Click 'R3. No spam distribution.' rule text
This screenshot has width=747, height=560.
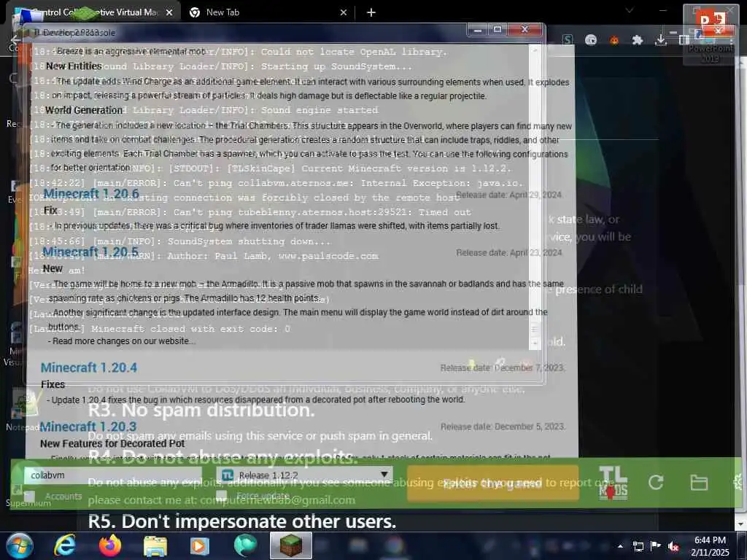point(201,410)
